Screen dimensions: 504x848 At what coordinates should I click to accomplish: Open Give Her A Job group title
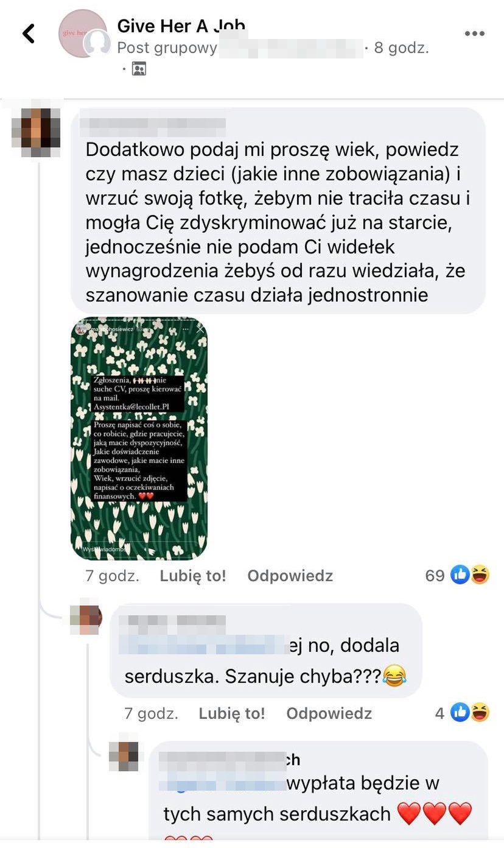(181, 26)
